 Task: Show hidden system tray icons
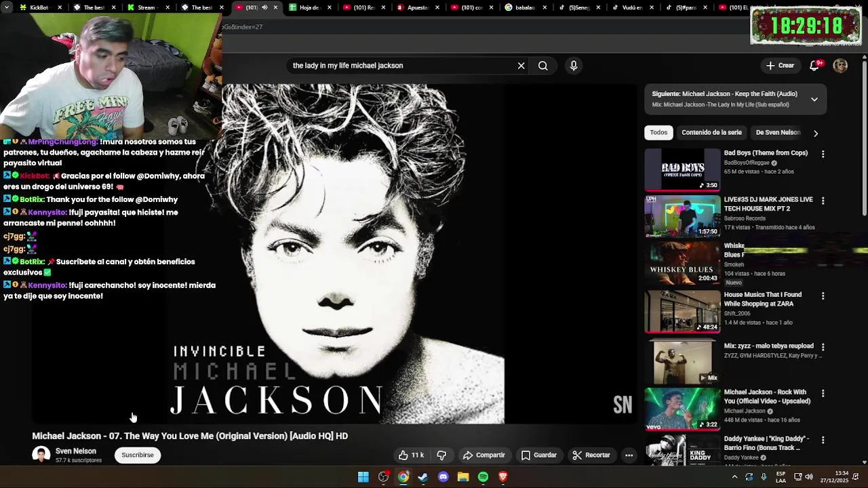734,477
